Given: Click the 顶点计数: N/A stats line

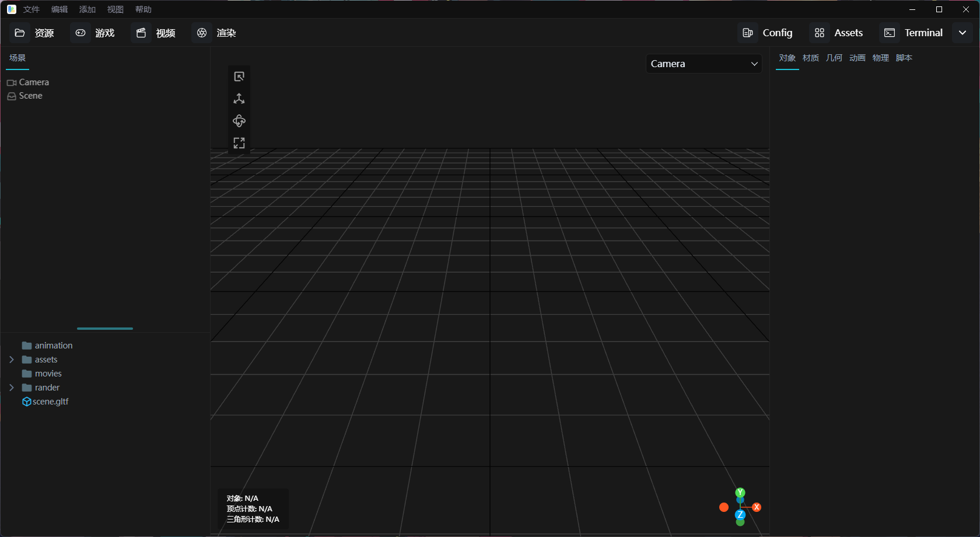Looking at the screenshot, I should tap(250, 509).
